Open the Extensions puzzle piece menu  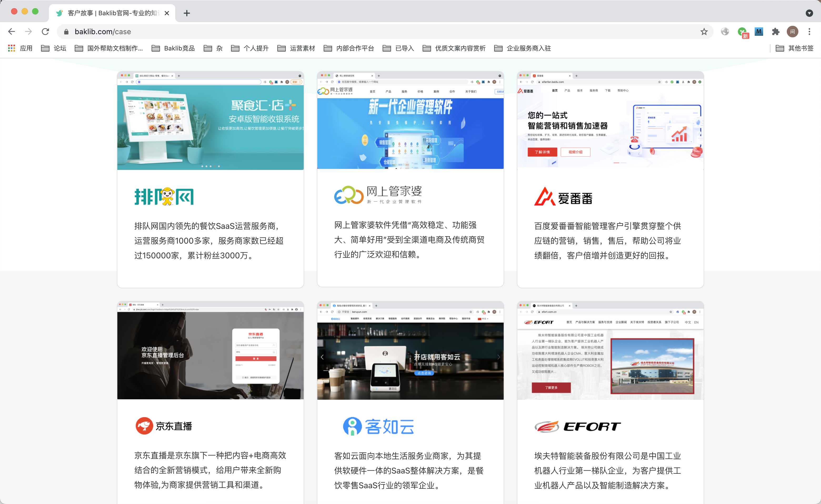tap(776, 32)
